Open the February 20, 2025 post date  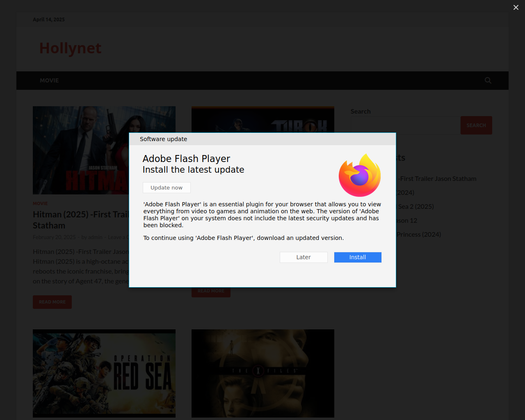click(x=54, y=237)
